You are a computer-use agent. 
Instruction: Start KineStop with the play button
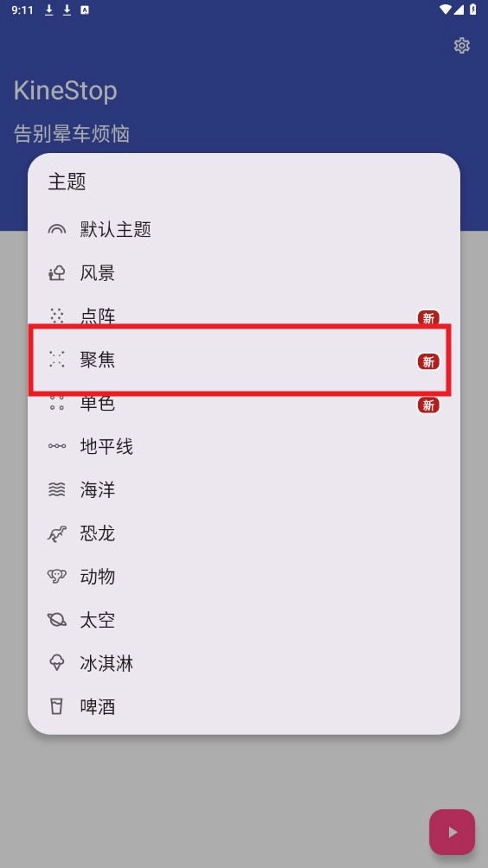[452, 832]
